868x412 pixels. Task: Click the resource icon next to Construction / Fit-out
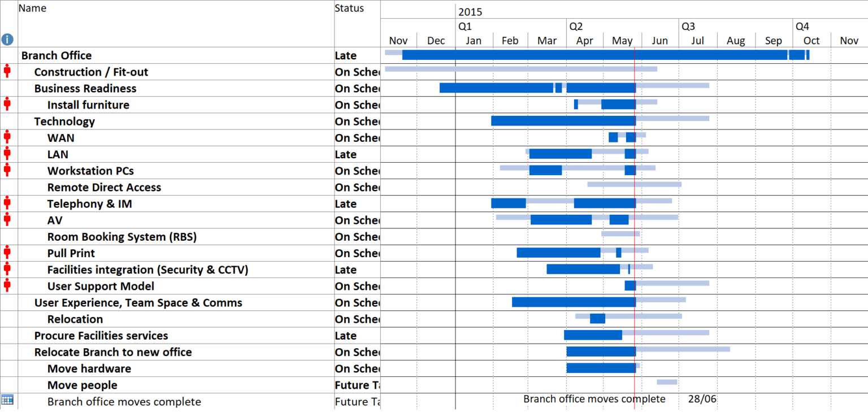7,71
